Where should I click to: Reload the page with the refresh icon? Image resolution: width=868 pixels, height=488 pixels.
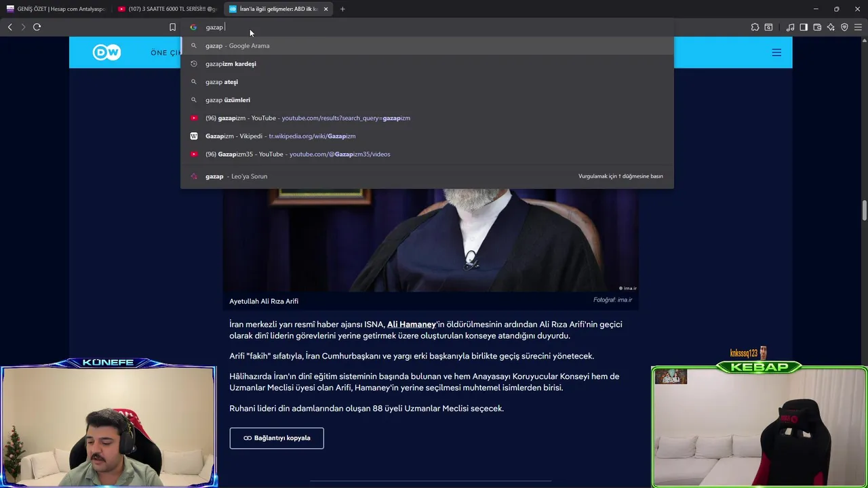pyautogui.click(x=37, y=27)
